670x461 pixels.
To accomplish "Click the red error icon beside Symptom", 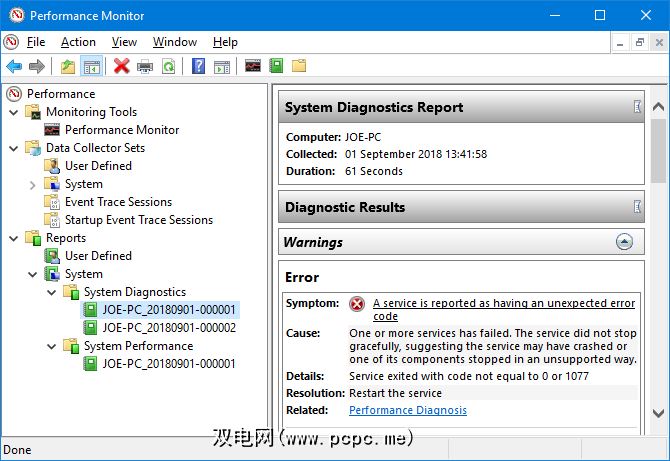I will (357, 304).
